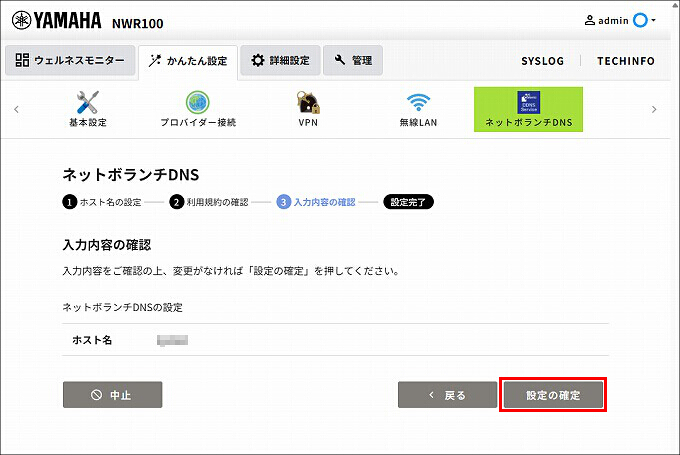Confirm with the 設定の確定 button
Viewport: 680px width, 455px height.
553,395
